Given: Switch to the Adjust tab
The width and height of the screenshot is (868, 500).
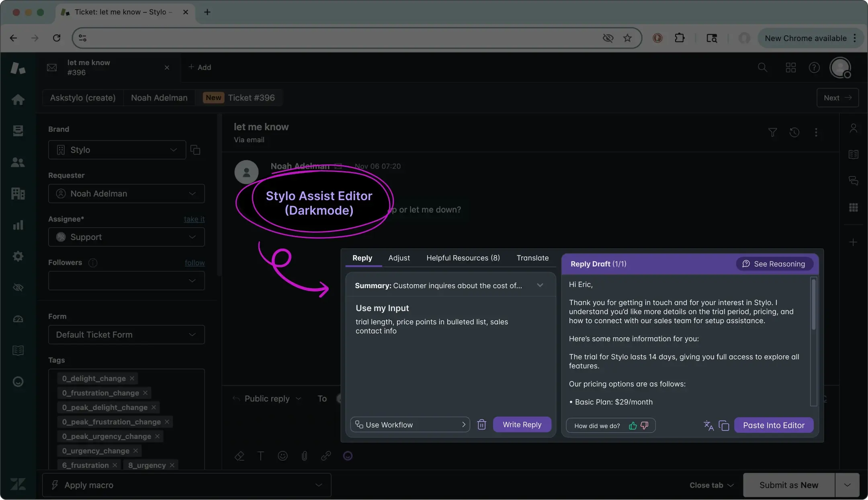Looking at the screenshot, I should tap(399, 258).
